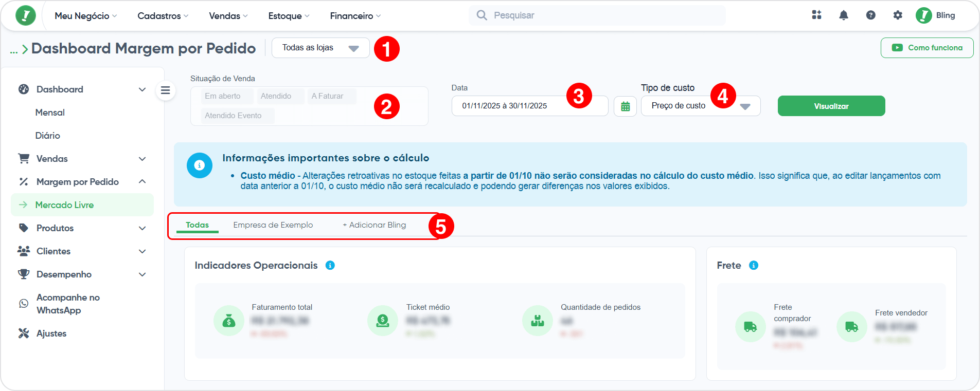Open Mensal dashboard in sidebar
The image size is (980, 391).
tap(50, 113)
